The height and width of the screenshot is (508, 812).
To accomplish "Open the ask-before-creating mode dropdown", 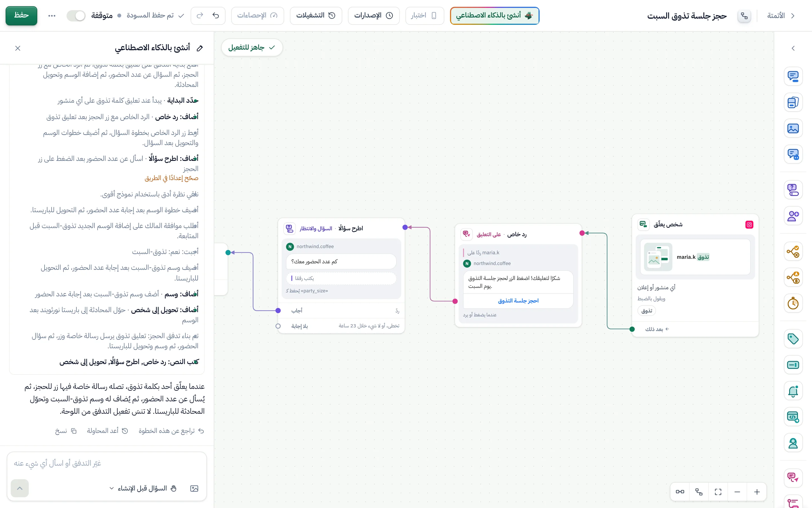I will (143, 489).
